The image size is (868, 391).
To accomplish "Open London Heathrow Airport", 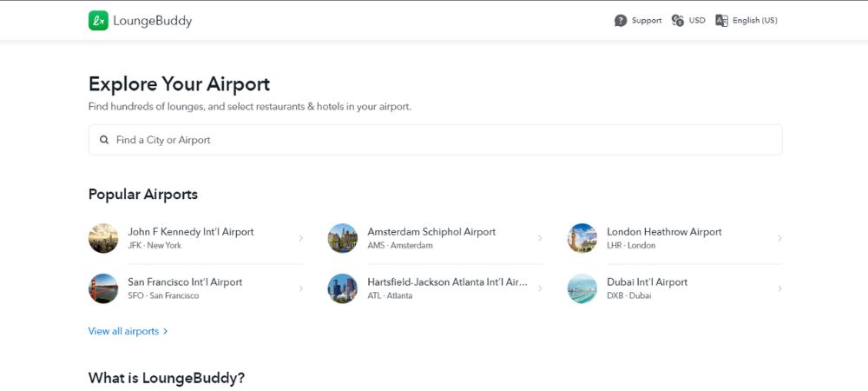I will 664,232.
